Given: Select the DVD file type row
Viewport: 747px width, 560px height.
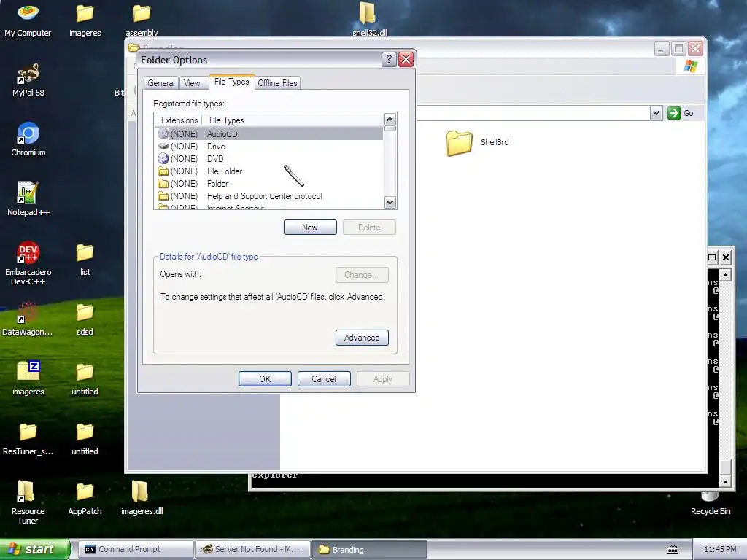Looking at the screenshot, I should pyautogui.click(x=269, y=158).
